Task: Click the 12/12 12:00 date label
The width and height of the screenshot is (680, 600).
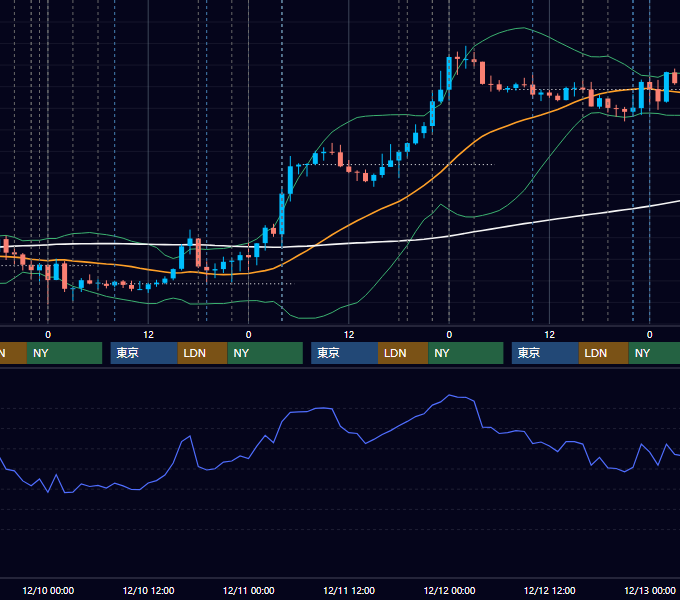Action: 549,590
